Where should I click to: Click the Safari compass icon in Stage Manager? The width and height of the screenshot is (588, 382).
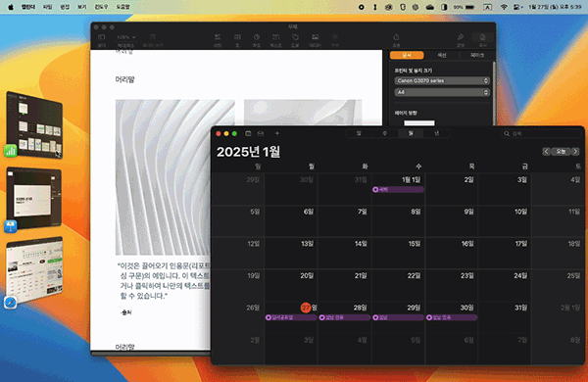coord(10,302)
